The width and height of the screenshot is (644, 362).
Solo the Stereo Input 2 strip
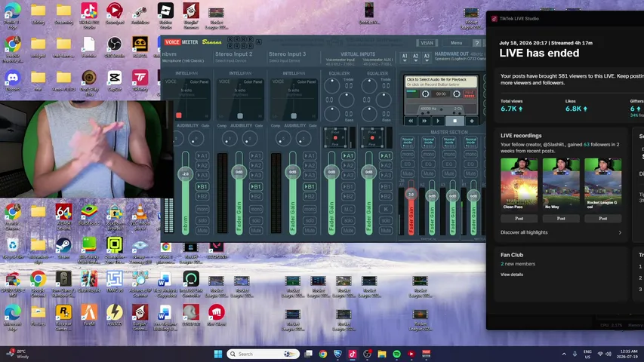[x=256, y=220]
